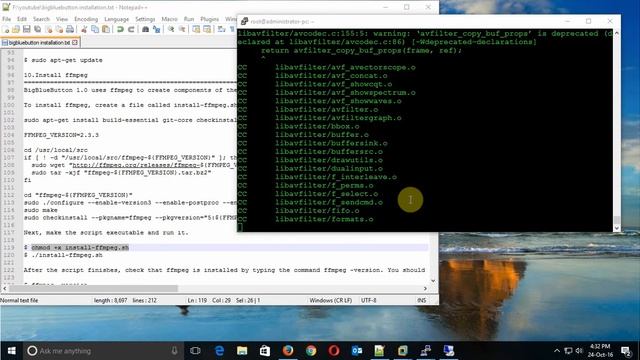The width and height of the screenshot is (640, 360).
Task: Click the Close document icon in Notepad++ toolbar
Action: (49, 29)
